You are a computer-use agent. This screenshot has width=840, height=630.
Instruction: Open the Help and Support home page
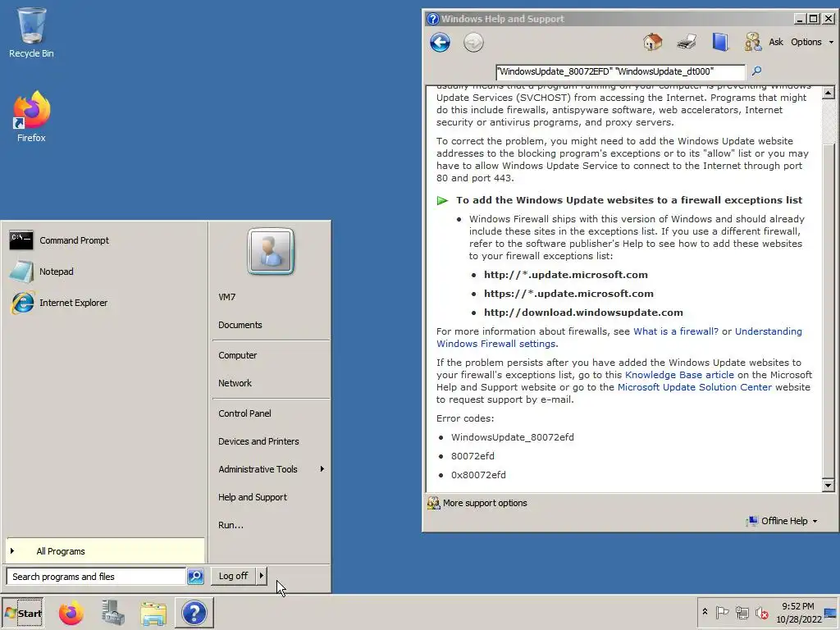[x=652, y=42]
